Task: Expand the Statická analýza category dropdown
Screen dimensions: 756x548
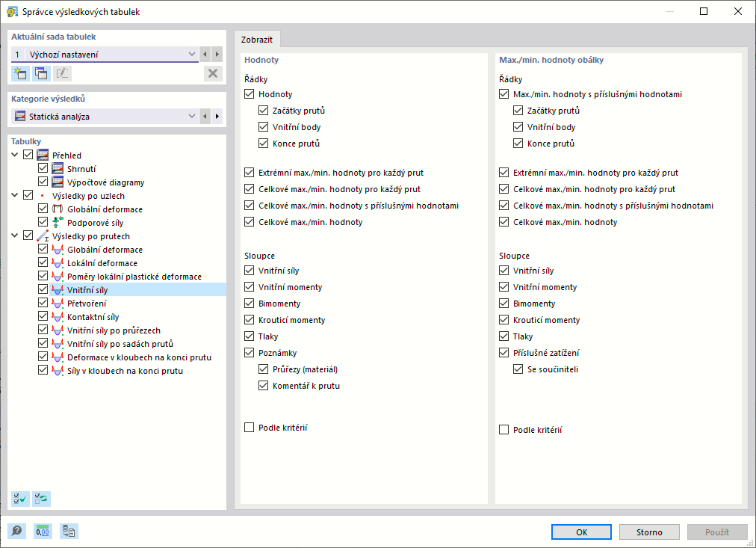Action: click(192, 117)
